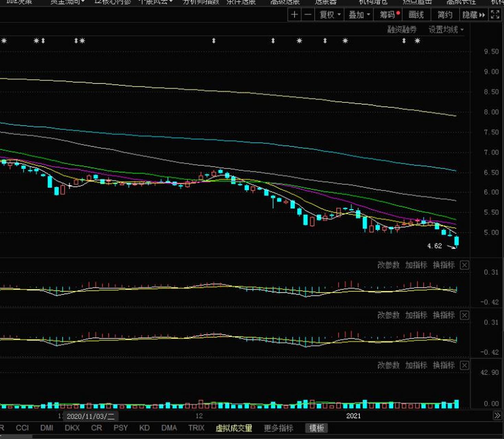Click 换指标 in the middle indicator pane
Viewport: 504px width, 439px height.
(x=444, y=315)
